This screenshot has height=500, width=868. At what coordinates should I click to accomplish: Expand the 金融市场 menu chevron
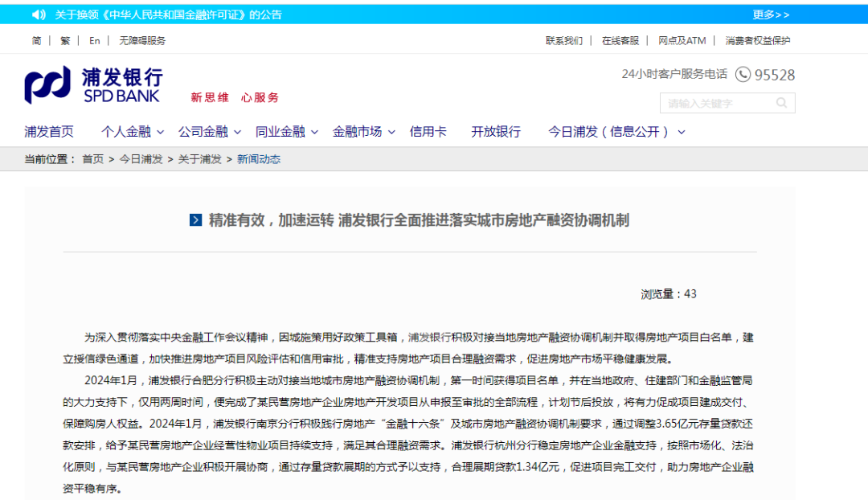pos(391,133)
